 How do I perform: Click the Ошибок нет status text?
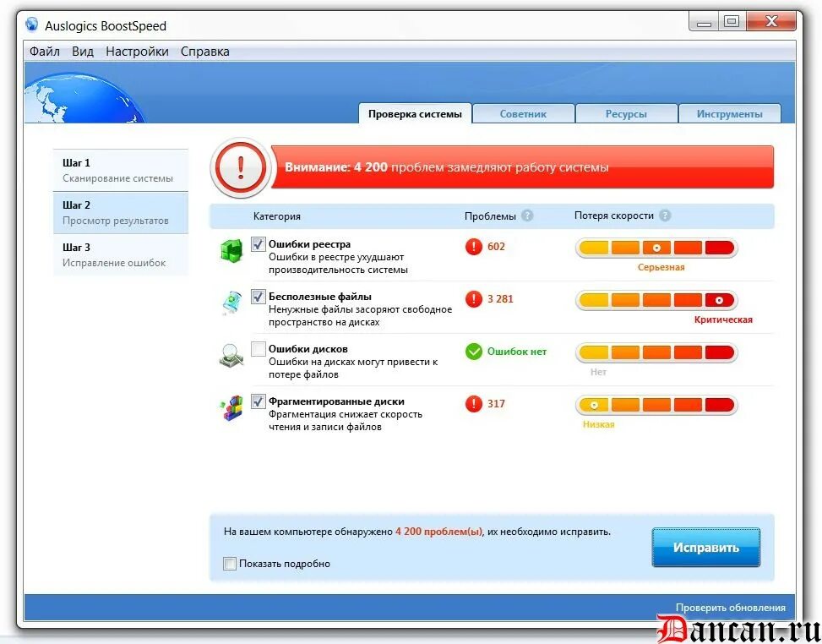pos(517,352)
